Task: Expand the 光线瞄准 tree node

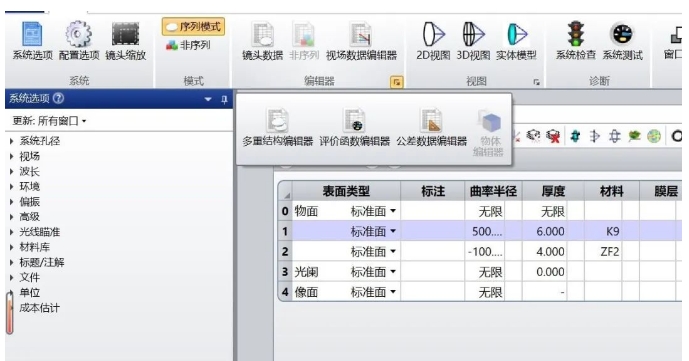Action: (x=12, y=232)
